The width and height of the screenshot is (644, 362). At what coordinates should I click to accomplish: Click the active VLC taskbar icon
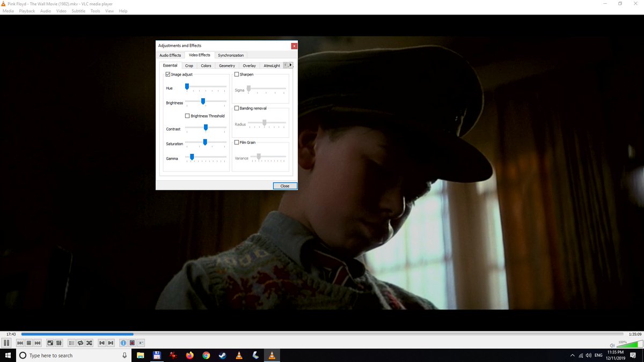[272, 355]
